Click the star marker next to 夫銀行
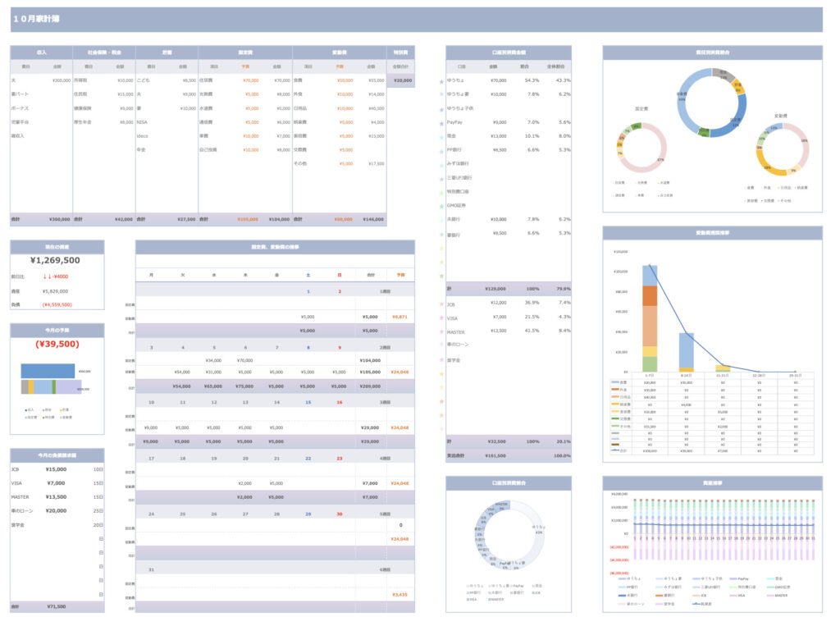This screenshot has width=840, height=626. 441,221
